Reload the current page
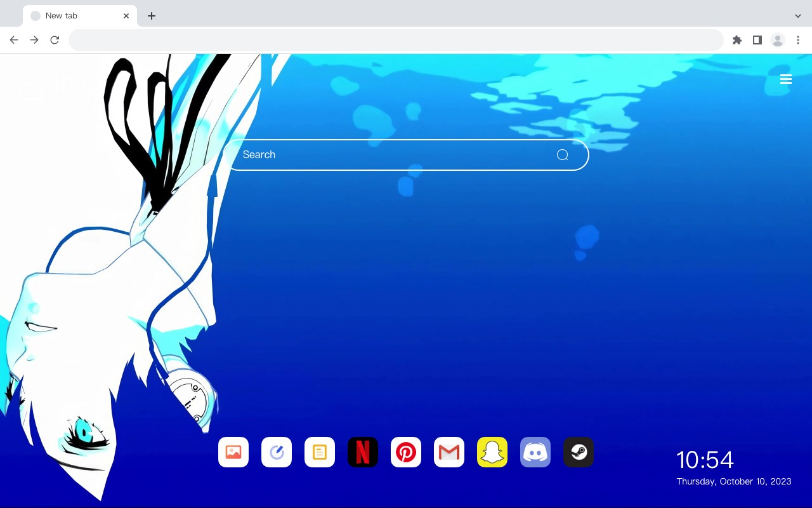 [x=55, y=40]
